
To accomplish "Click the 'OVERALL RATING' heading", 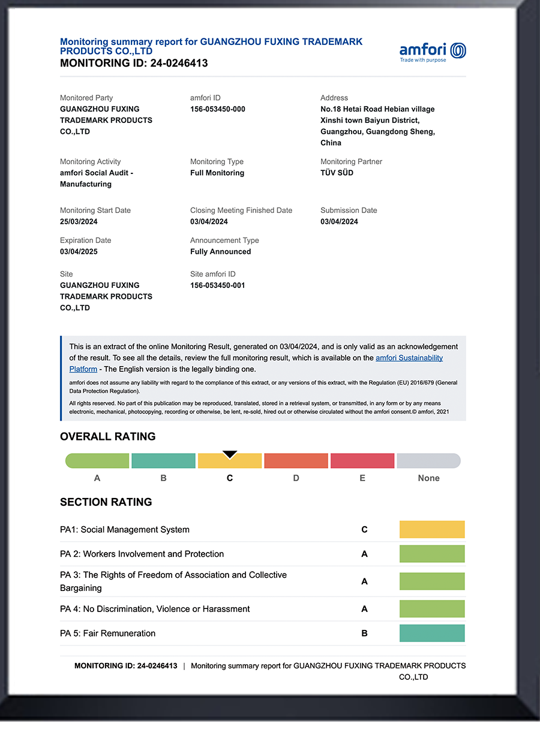I will 108,437.
